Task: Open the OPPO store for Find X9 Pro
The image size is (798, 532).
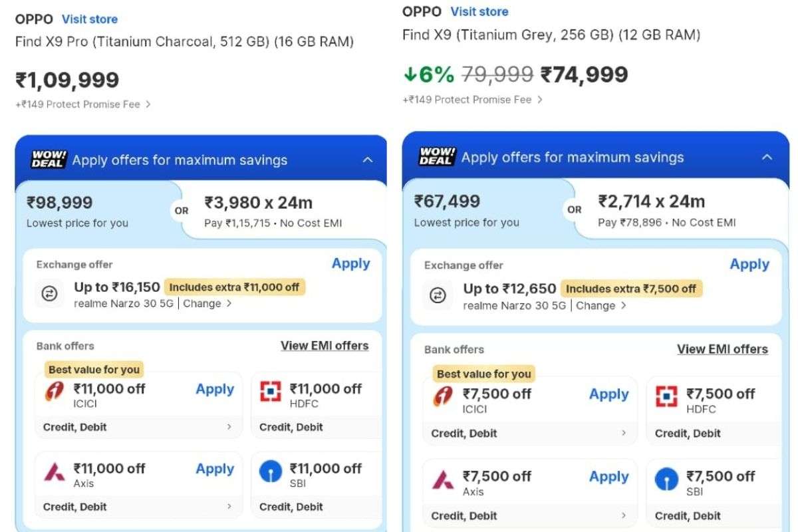Action: (90, 19)
